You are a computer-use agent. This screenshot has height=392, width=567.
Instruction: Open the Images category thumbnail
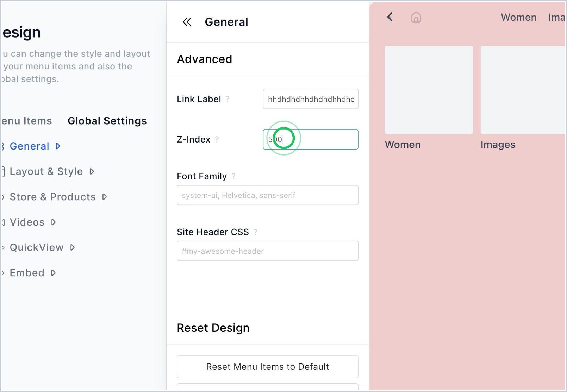point(523,90)
